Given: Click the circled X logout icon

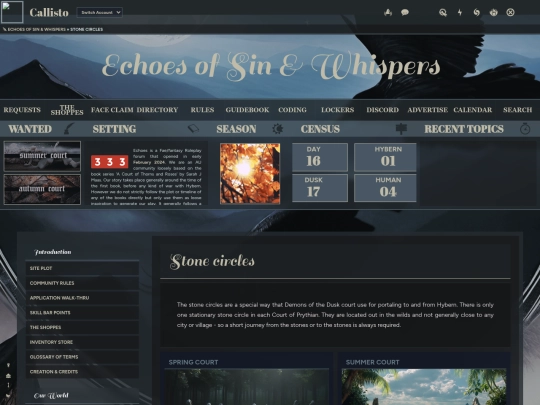Looking at the screenshot, I should click(510, 12).
